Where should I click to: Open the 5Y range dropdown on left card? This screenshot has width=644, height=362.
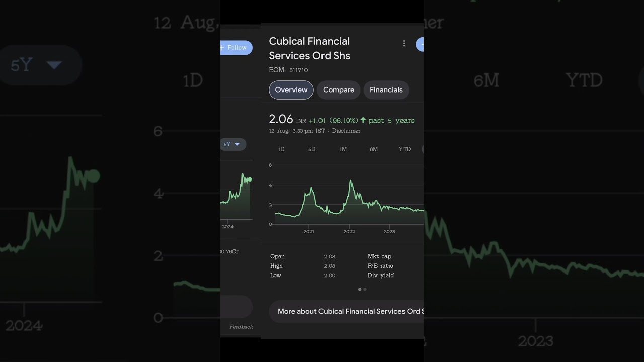tap(233, 144)
